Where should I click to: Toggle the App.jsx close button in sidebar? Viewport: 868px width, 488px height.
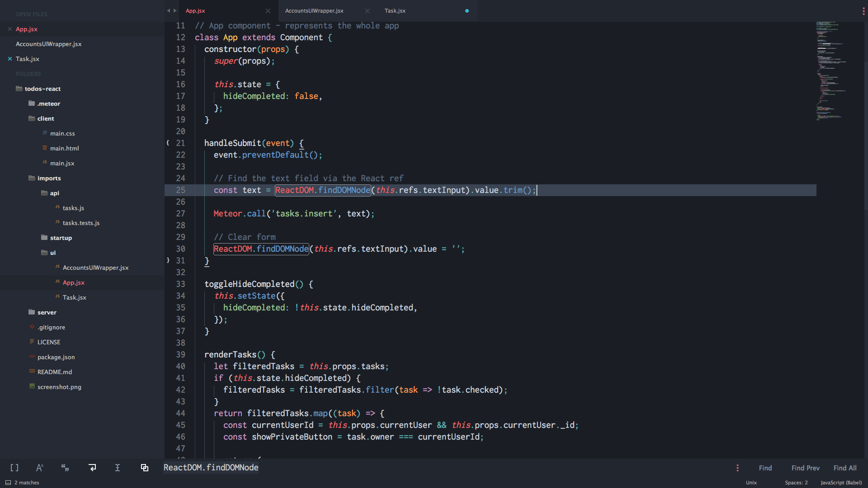(x=10, y=28)
